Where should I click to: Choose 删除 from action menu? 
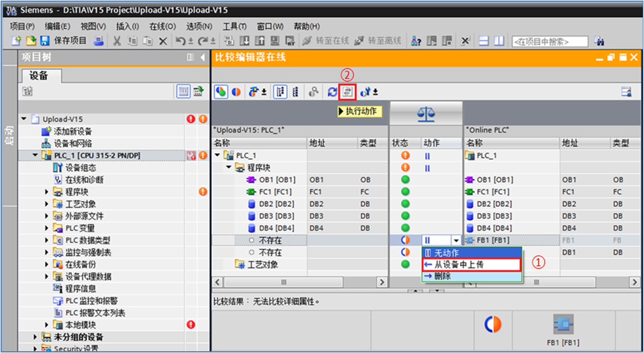pos(472,277)
